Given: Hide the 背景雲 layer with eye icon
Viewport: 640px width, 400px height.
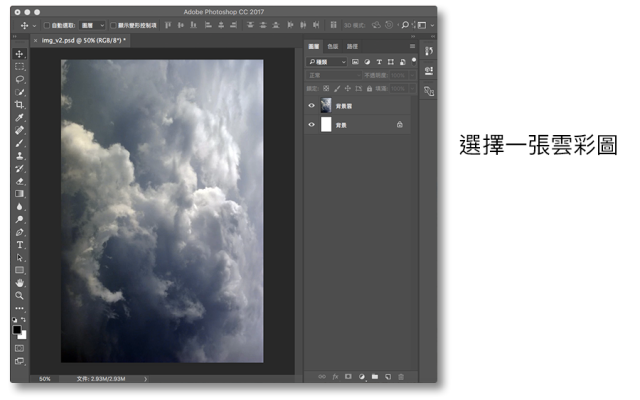Looking at the screenshot, I should coord(311,105).
